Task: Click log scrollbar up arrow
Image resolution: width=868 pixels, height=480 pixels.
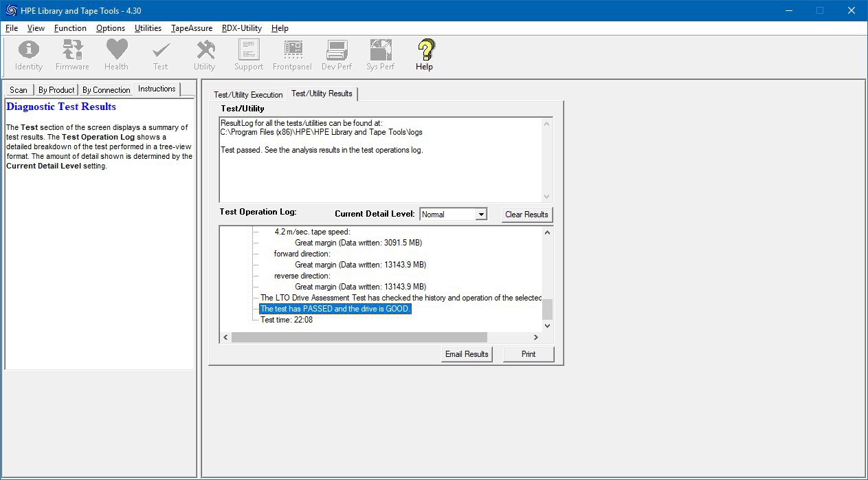Action: pos(547,232)
